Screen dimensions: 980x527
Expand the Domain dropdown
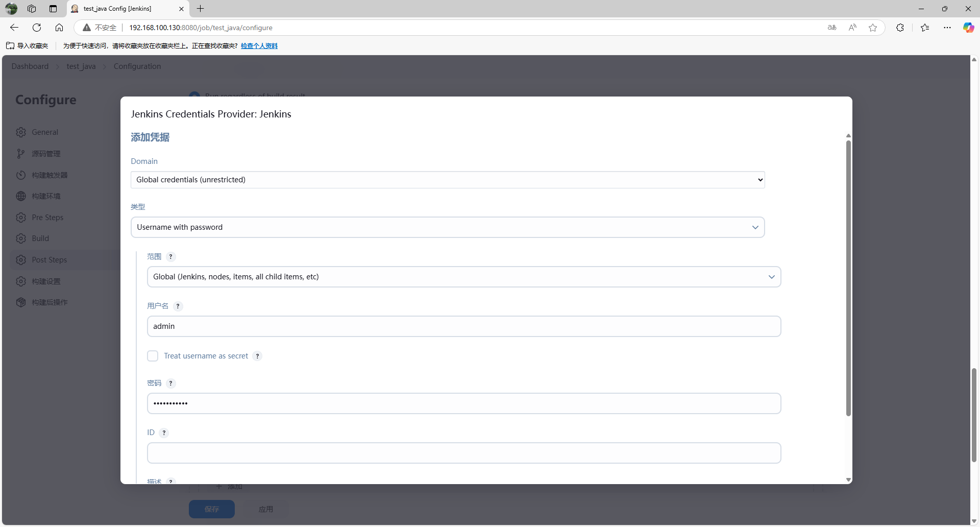(447, 180)
